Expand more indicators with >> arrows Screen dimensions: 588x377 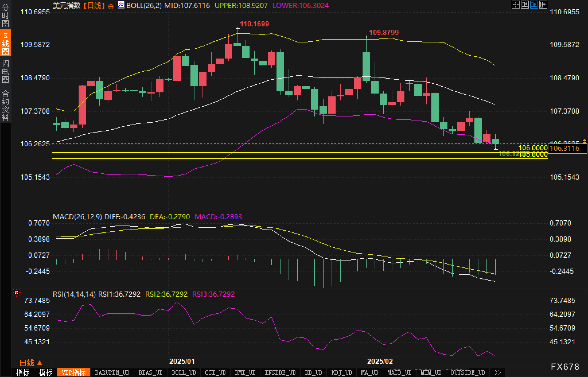click(498, 372)
